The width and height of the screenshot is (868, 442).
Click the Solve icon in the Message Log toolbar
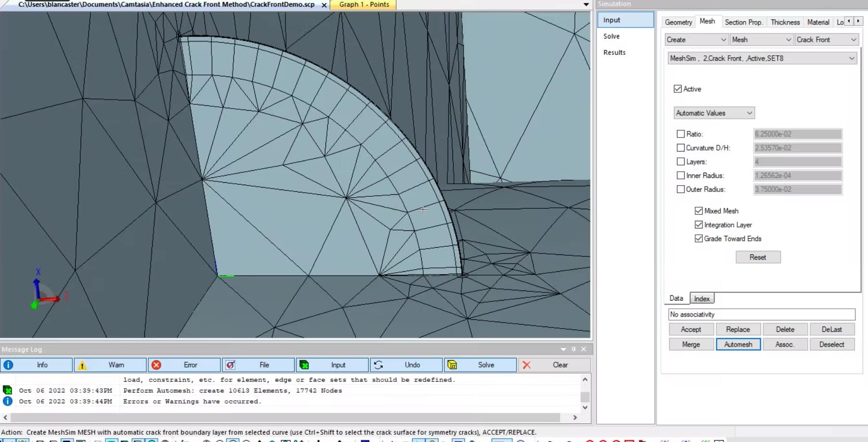453,365
